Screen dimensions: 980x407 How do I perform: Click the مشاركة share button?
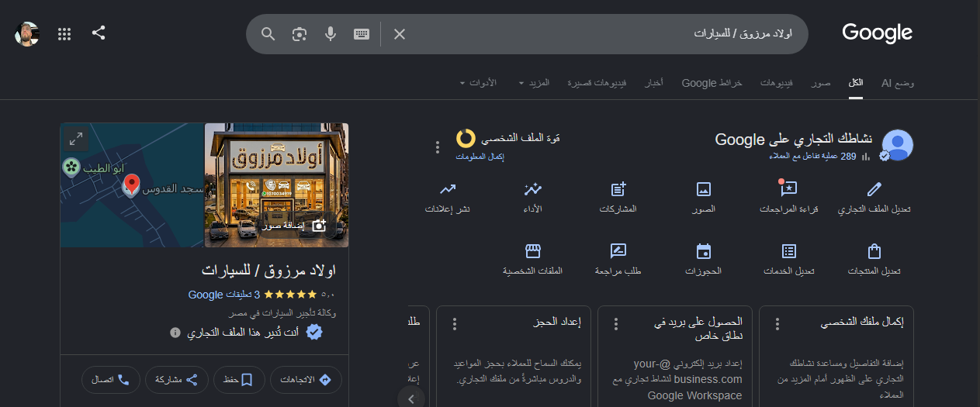pyautogui.click(x=176, y=380)
